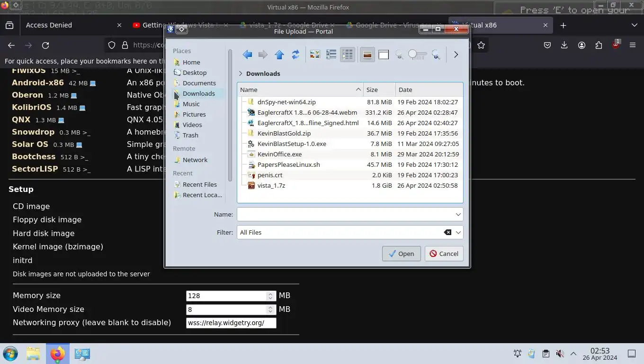
Task: Toggle the preview side panel
Action: click(384, 55)
